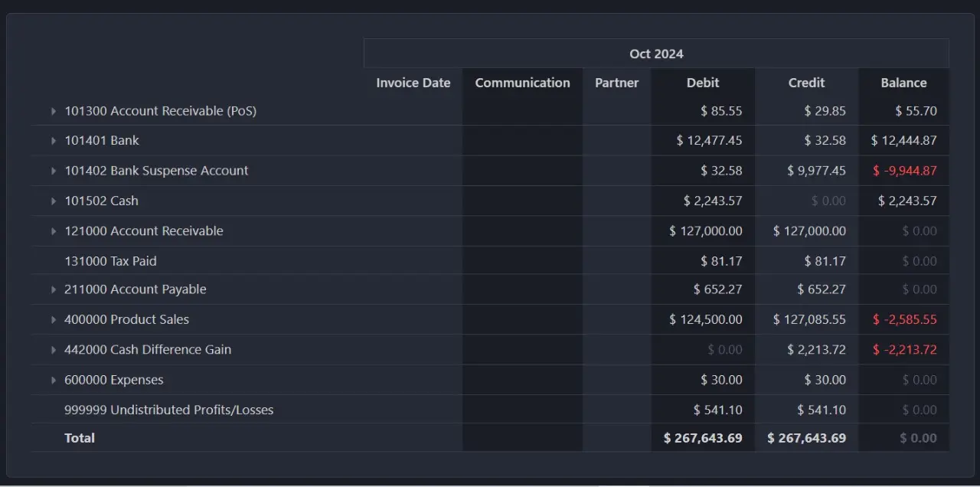980x487 pixels.
Task: Open the 131000 Tax Paid account line
Action: (110, 261)
